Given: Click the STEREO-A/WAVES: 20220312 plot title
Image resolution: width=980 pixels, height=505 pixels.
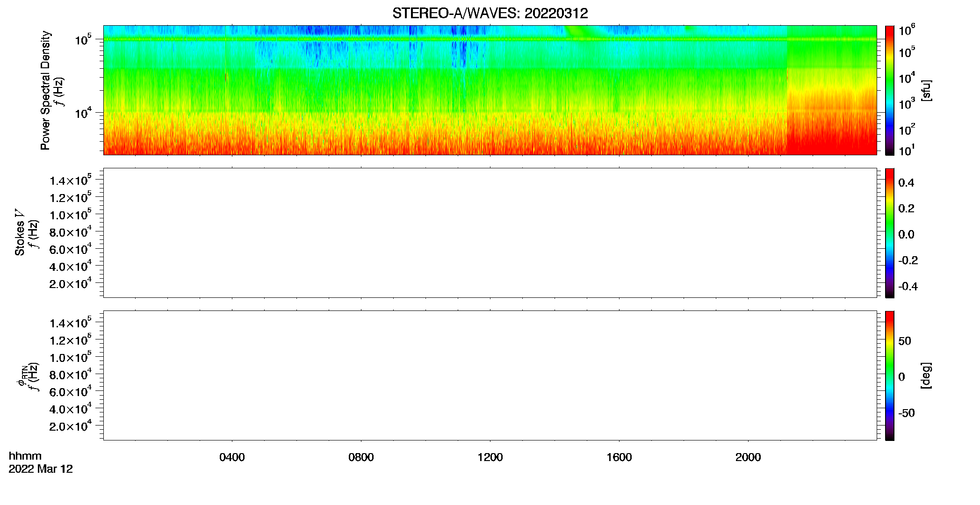Looking at the screenshot, I should tap(490, 13).
